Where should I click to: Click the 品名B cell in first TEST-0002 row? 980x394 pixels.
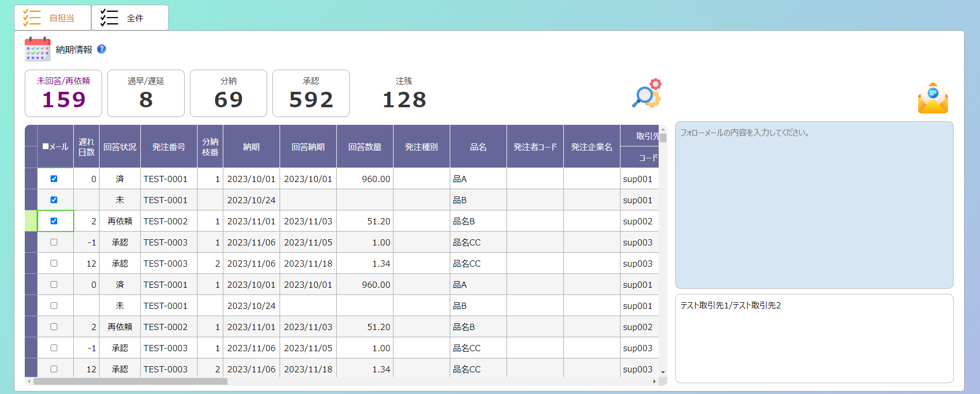pyautogui.click(x=478, y=221)
